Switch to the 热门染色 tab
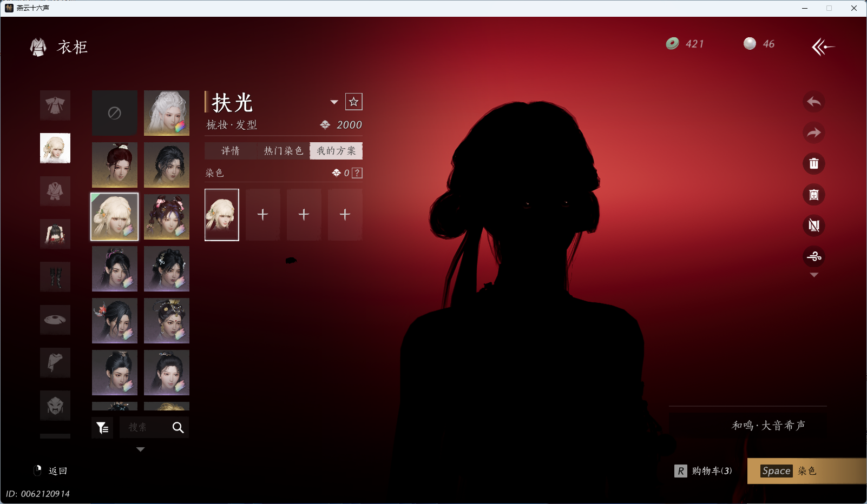Screen dimensions: 867x504 (283, 151)
